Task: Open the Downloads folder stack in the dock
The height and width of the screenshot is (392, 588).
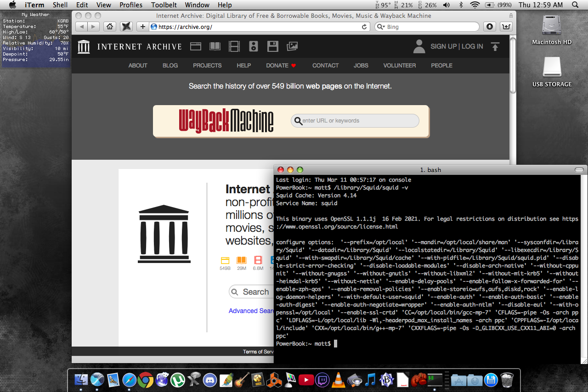Action: pyautogui.click(x=475, y=380)
